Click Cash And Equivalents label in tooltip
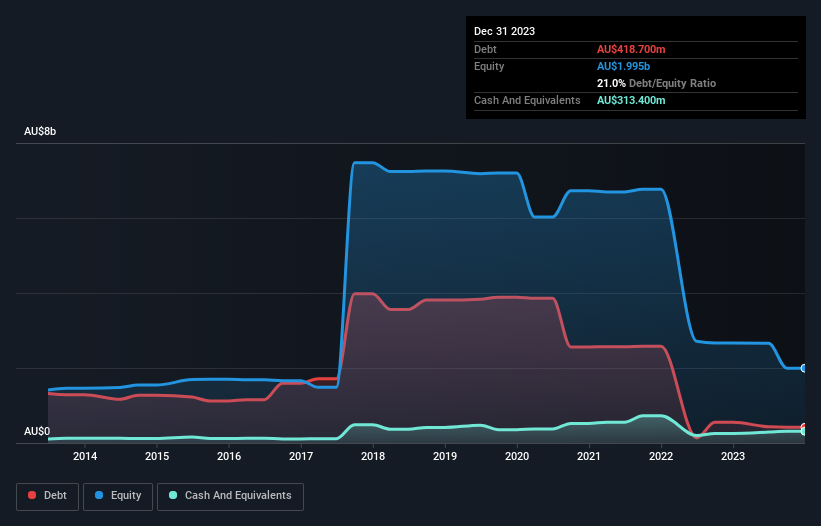 (527, 100)
